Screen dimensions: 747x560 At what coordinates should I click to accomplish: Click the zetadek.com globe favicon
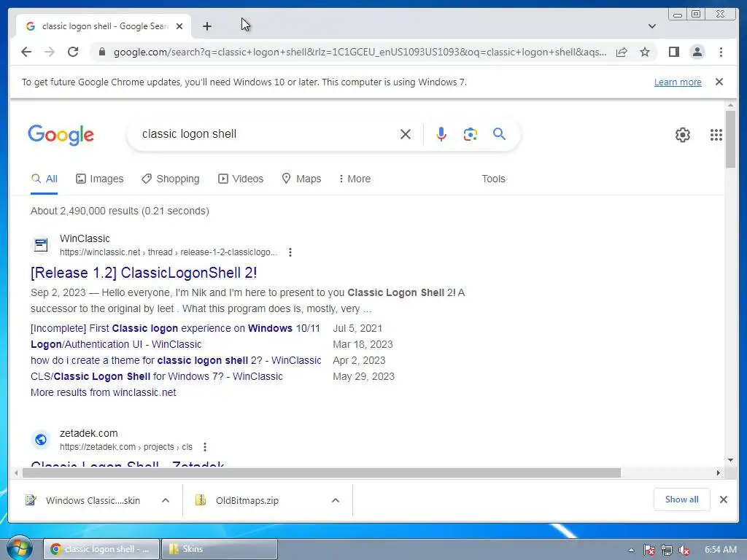click(41, 440)
